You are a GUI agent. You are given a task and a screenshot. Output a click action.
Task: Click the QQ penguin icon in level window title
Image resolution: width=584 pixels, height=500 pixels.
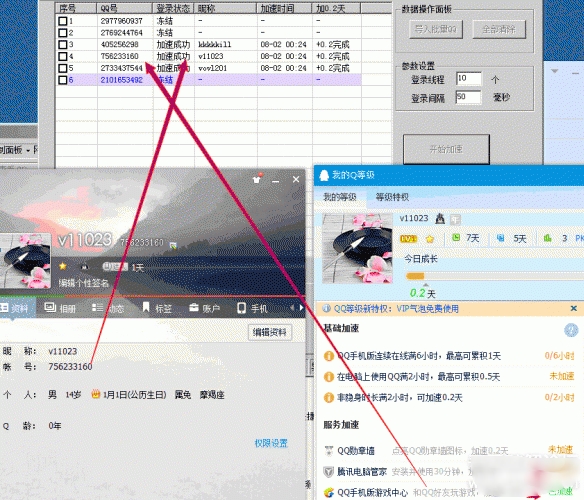pos(324,175)
